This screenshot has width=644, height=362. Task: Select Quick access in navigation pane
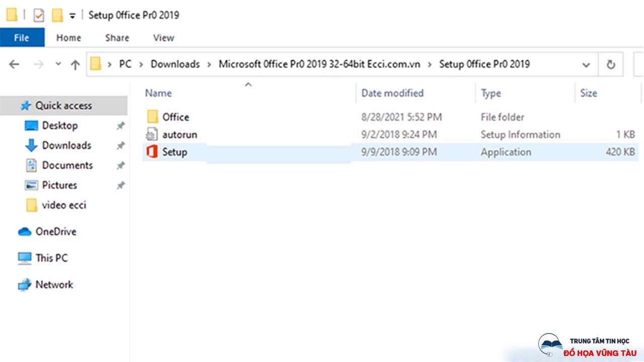point(63,106)
